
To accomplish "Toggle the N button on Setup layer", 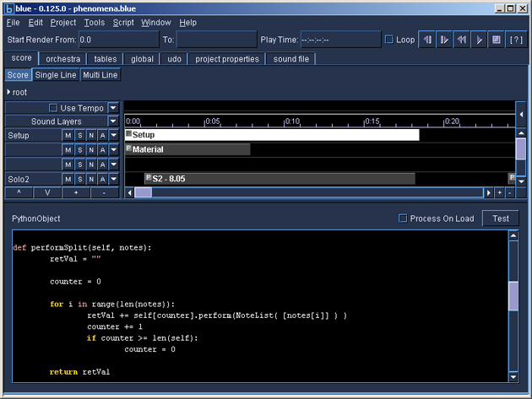I will coord(91,136).
